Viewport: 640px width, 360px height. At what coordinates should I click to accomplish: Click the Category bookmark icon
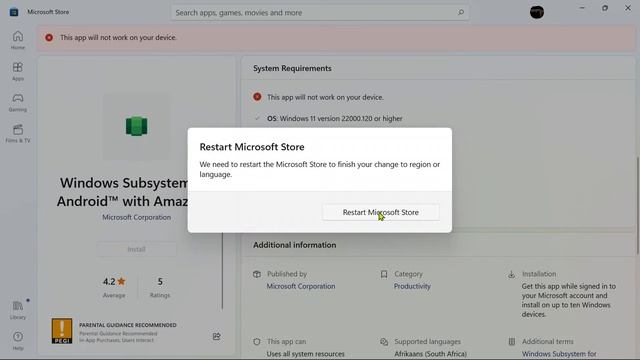(384, 274)
